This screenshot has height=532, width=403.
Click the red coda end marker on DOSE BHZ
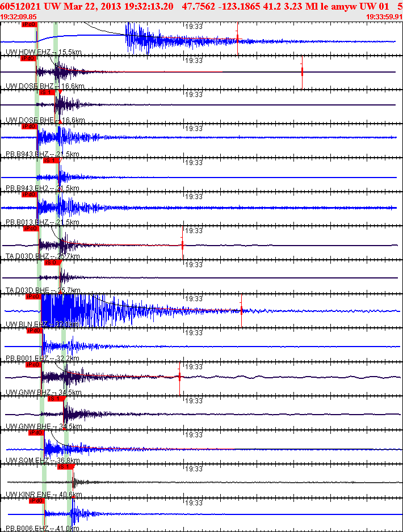[x=302, y=72]
